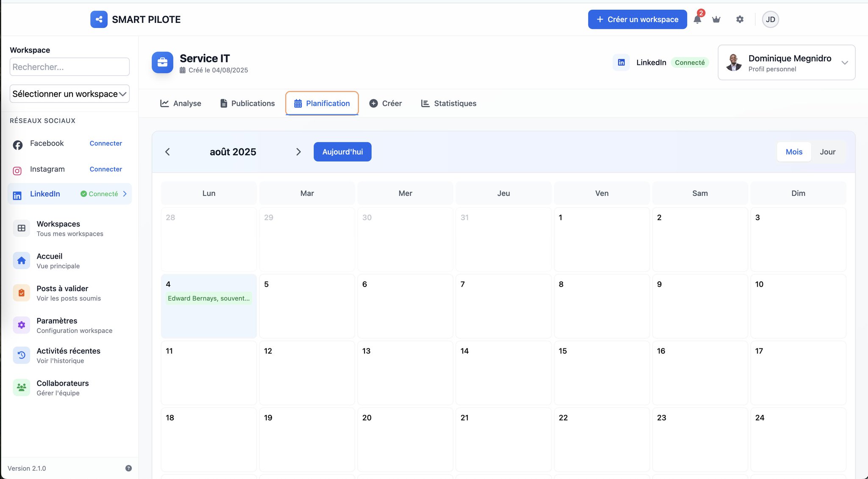This screenshot has width=868, height=479.
Task: Open Workspaces Tous mes workspaces
Action: tap(70, 228)
